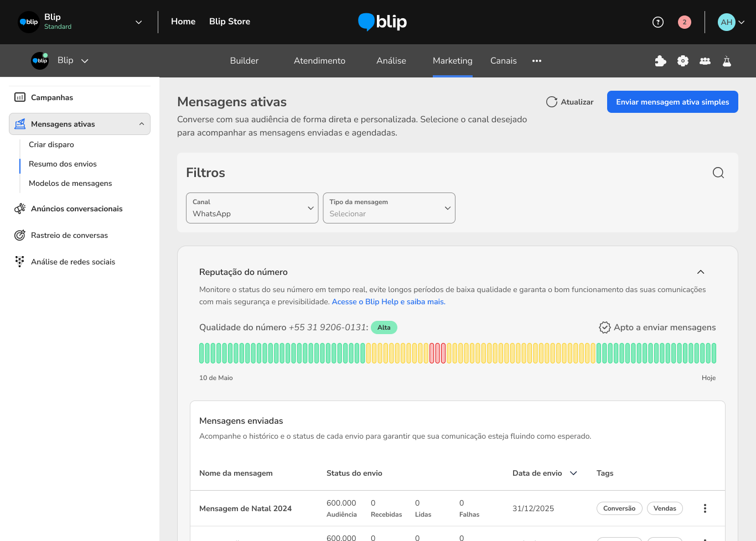Image resolution: width=756 pixels, height=541 pixels.
Task: Switch to the Atendimento tab
Action: (x=319, y=61)
